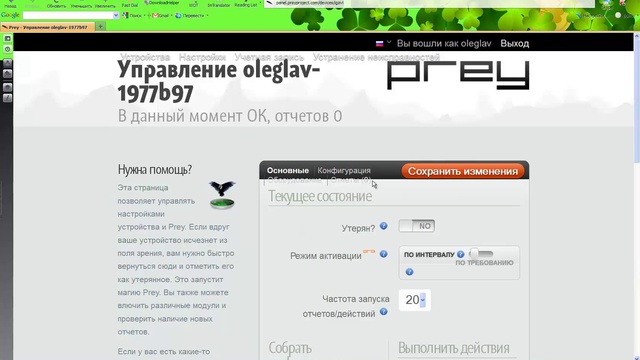Open the Отчеты (0) tab
This screenshot has width=640, height=360.
pos(351,180)
